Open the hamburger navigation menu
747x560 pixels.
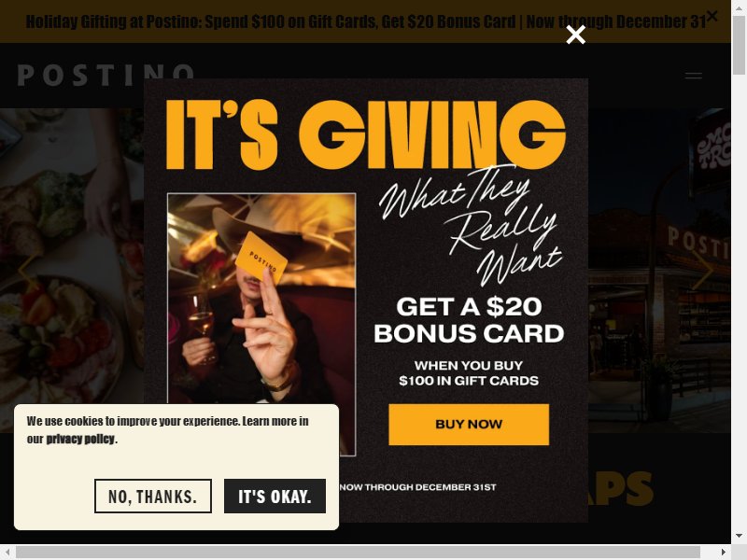[x=693, y=76]
